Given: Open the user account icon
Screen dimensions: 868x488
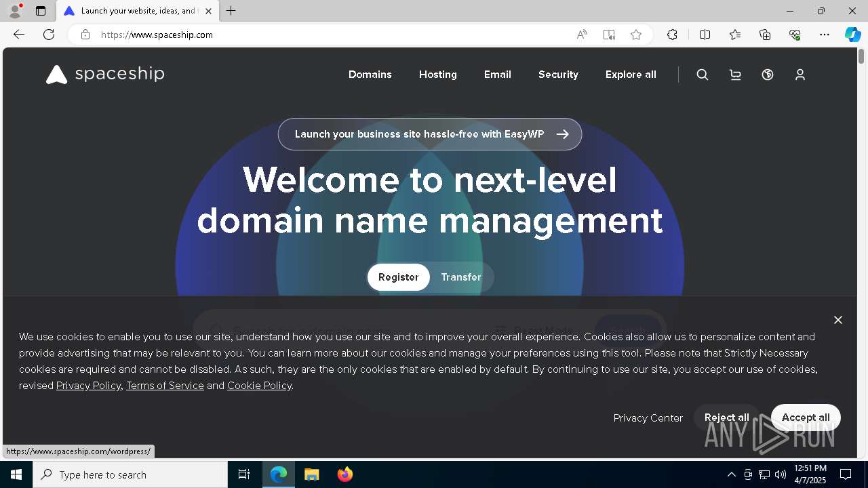Looking at the screenshot, I should (x=800, y=75).
